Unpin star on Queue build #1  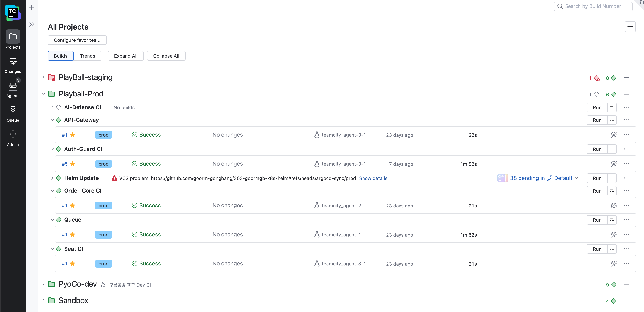[x=73, y=235]
